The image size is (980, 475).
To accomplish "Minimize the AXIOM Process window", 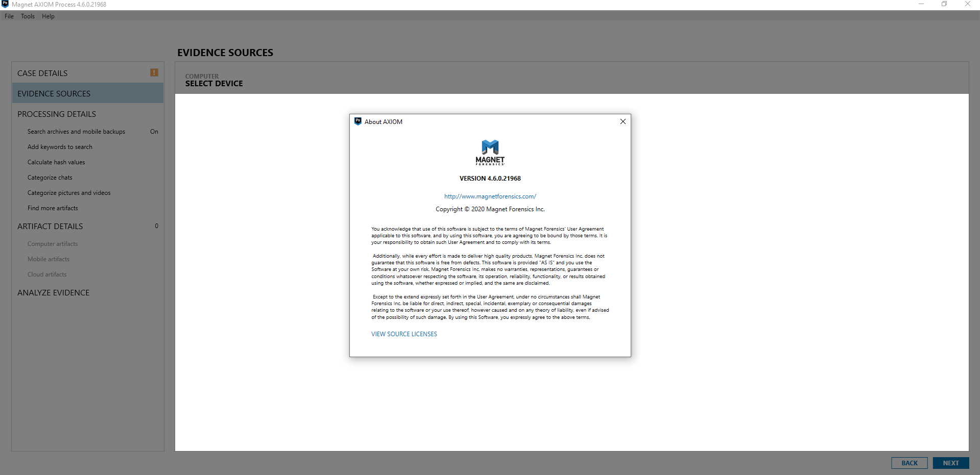I will click(x=921, y=4).
